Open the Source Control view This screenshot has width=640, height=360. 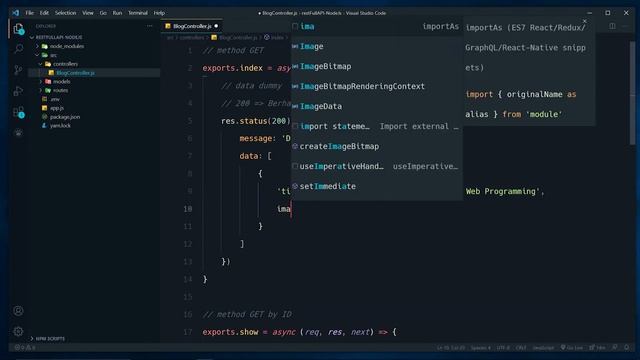(18, 70)
